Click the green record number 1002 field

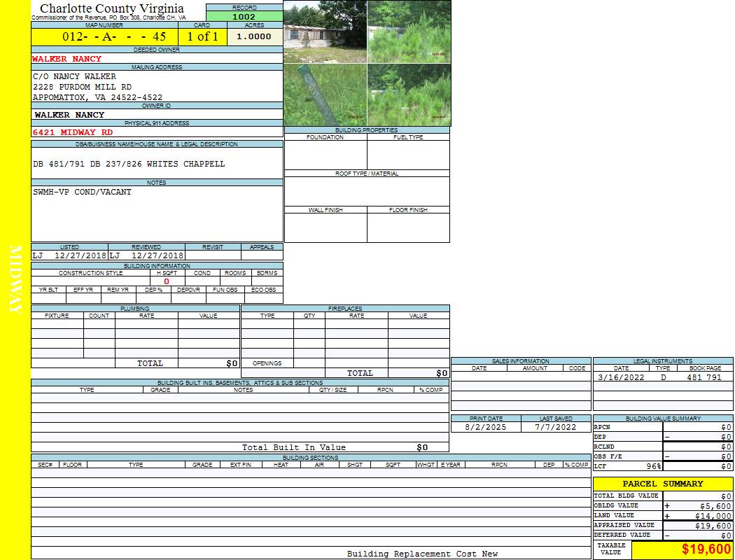[x=244, y=16]
